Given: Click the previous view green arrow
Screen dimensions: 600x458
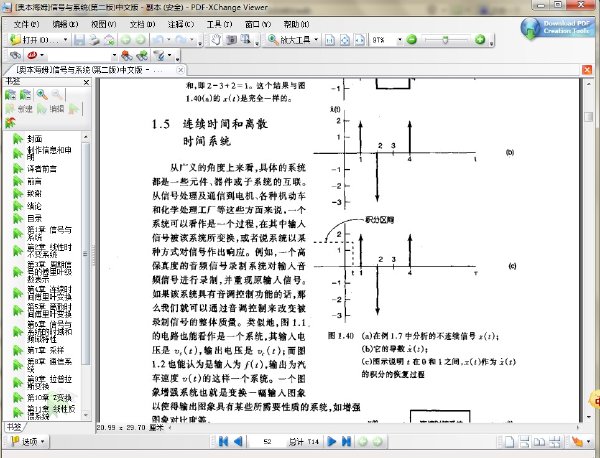Looking at the screenshot, I should pyautogui.click(x=126, y=40).
